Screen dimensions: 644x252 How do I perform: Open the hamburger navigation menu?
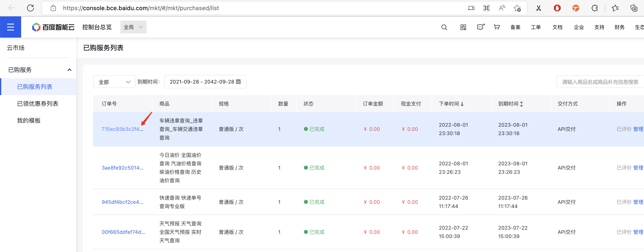coord(11,27)
